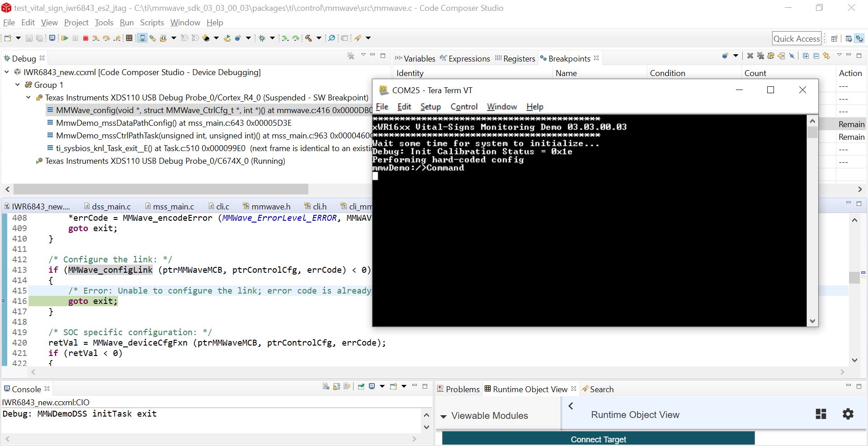Open the Scripts menu

coord(152,22)
